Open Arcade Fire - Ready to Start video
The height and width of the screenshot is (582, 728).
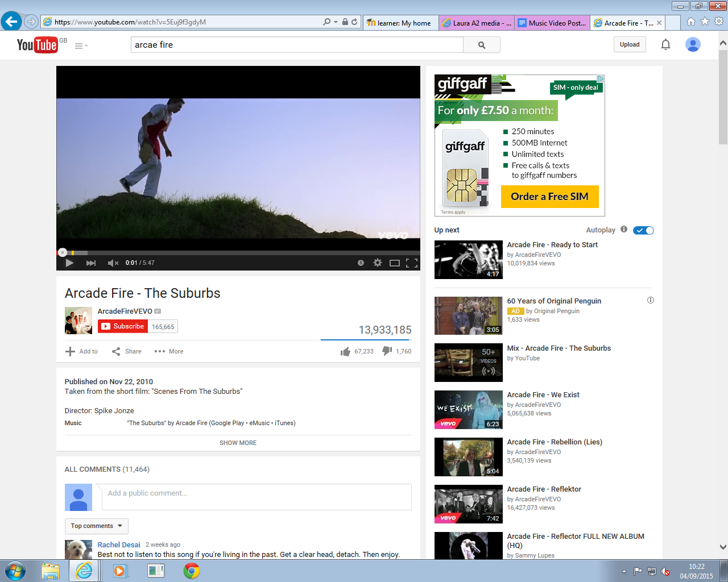click(552, 245)
